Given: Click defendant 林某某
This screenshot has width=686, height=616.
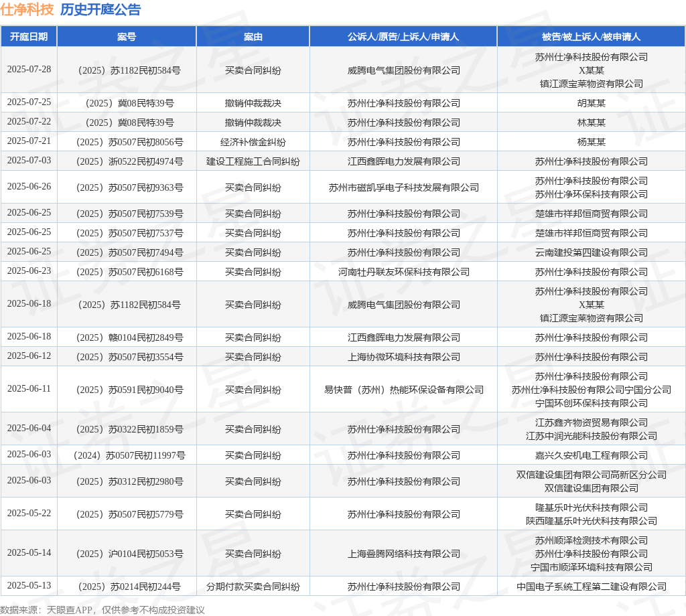Looking at the screenshot, I should (x=591, y=123).
